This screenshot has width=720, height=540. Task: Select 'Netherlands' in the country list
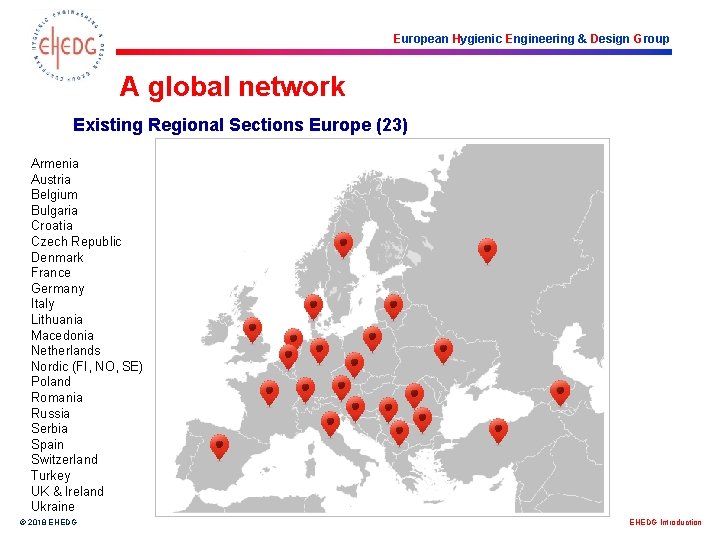[x=65, y=350]
